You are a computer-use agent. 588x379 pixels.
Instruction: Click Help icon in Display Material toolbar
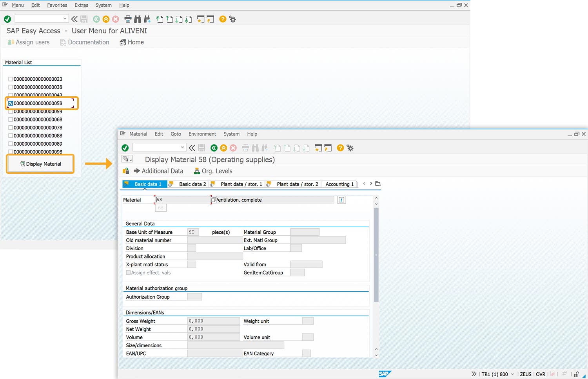[x=340, y=148]
